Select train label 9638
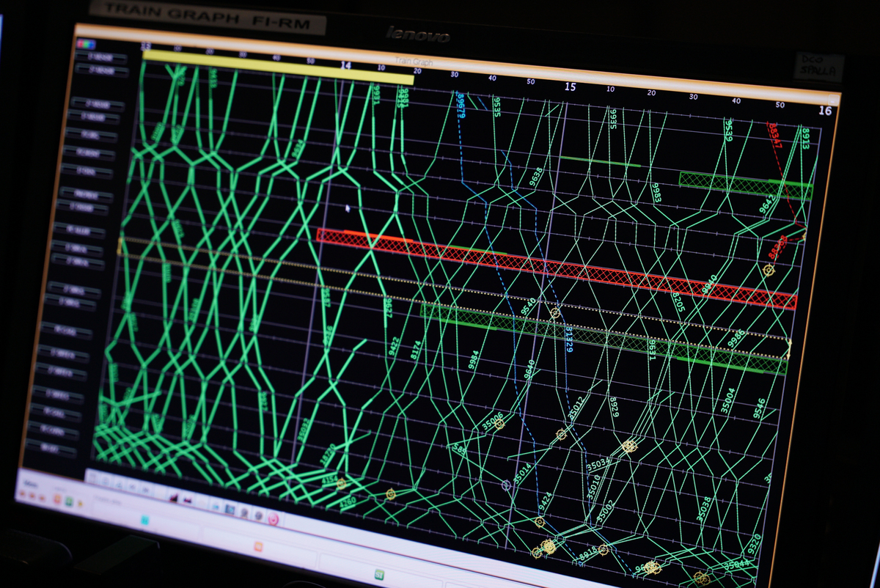This screenshot has width=880, height=588. [x=537, y=176]
